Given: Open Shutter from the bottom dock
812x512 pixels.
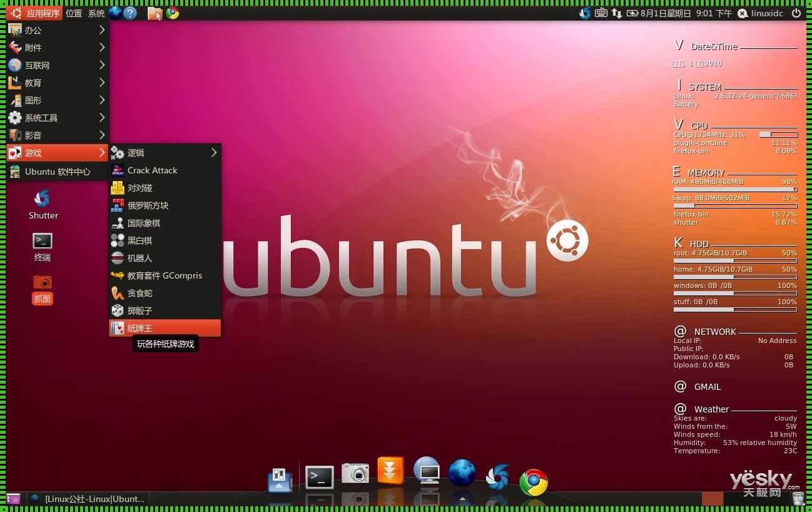Looking at the screenshot, I should tap(498, 477).
